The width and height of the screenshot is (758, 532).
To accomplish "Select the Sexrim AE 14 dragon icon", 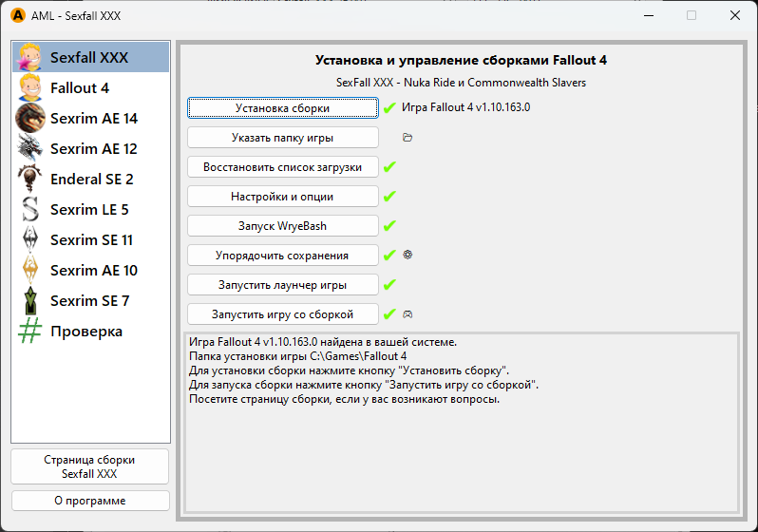I will click(x=30, y=119).
